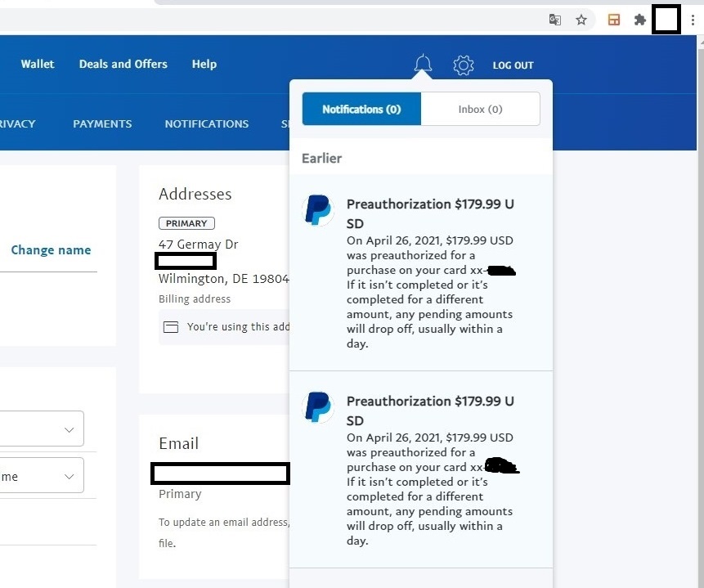Click the browser translate page icon
Image resolution: width=704 pixels, height=588 pixels.
(555, 20)
